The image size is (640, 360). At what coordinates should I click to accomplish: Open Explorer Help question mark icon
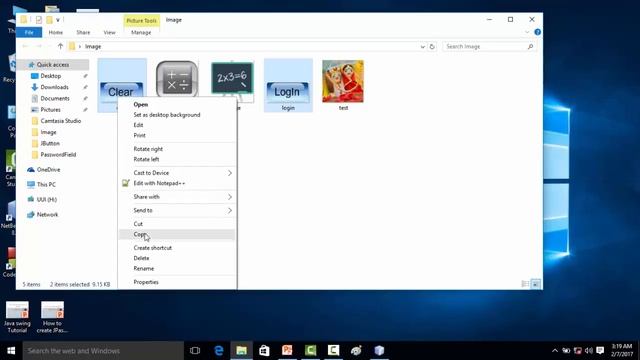point(538,32)
